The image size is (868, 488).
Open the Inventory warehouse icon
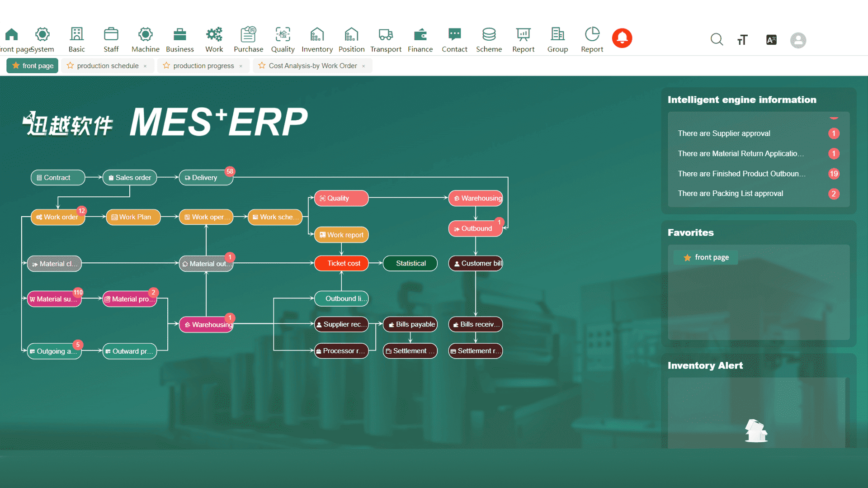click(x=317, y=35)
